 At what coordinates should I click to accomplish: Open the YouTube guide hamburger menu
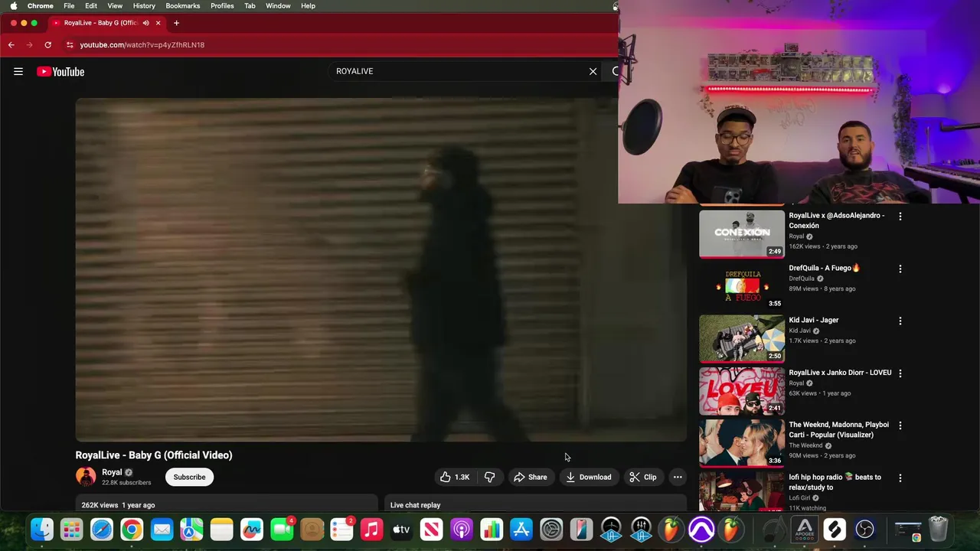pos(18,71)
